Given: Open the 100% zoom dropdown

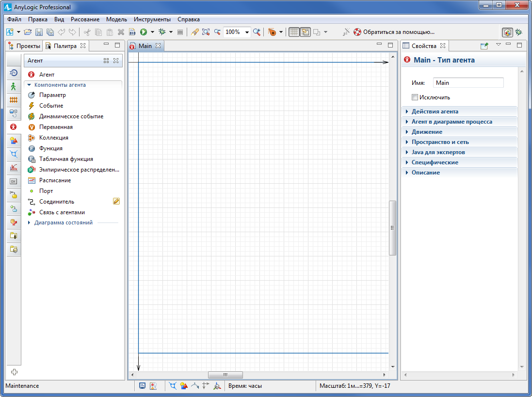Looking at the screenshot, I should pyautogui.click(x=247, y=32).
